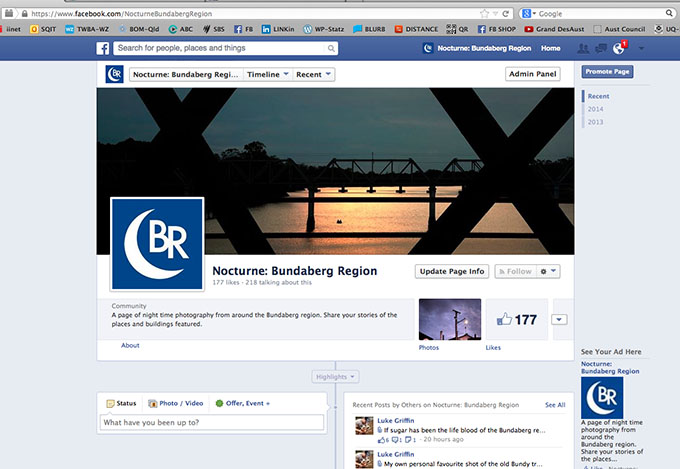The image size is (680, 469).
Task: Click the Facebook logo icon
Action: pos(103,48)
